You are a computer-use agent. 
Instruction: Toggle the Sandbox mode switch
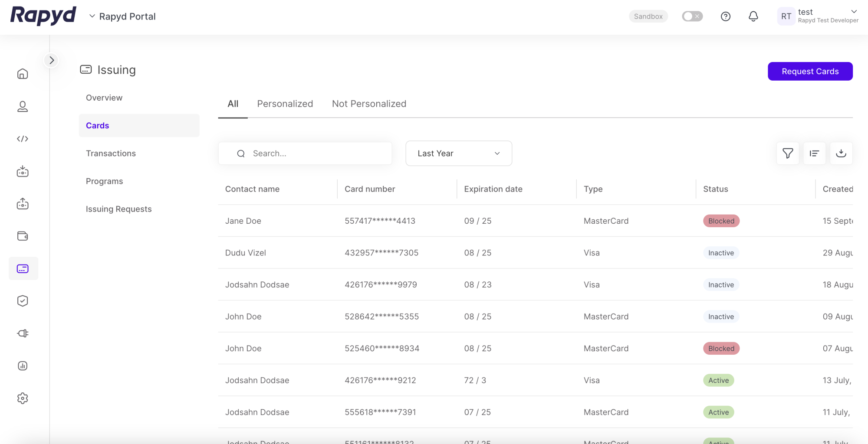click(692, 16)
